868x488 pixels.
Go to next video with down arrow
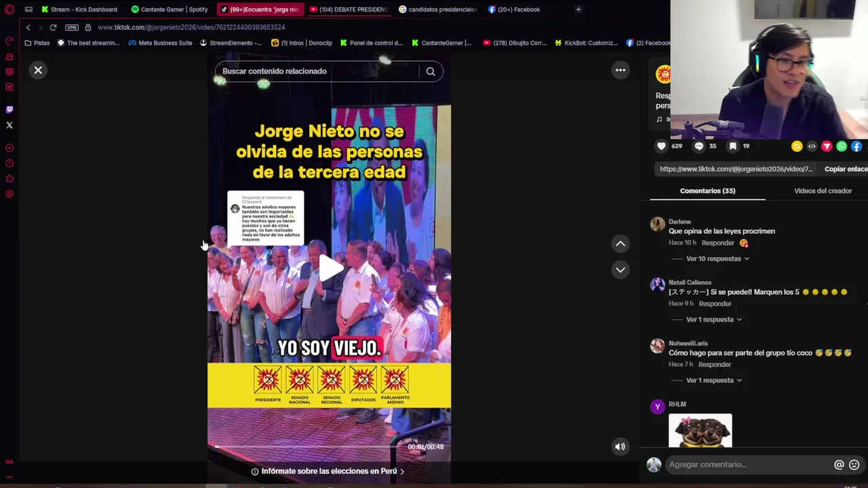tap(620, 270)
